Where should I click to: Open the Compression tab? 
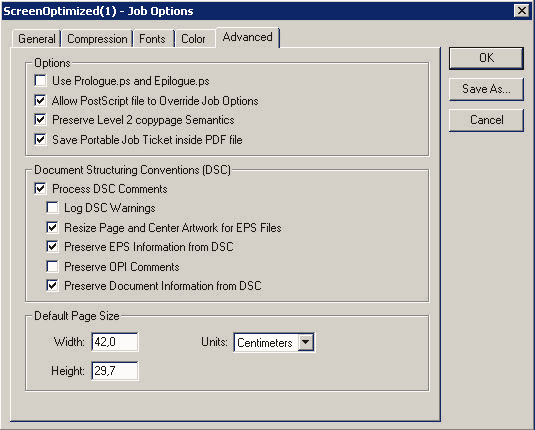[x=97, y=39]
